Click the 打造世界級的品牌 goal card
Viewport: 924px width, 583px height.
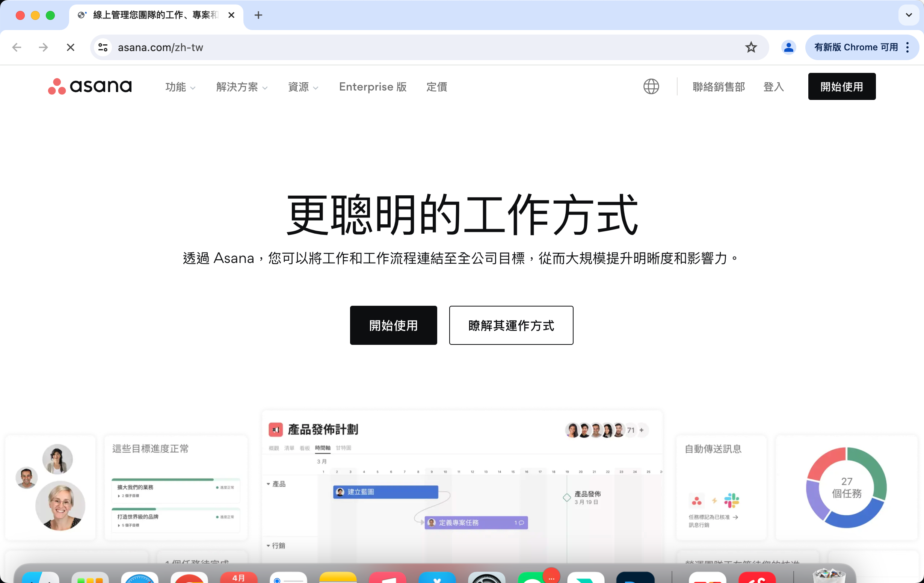coord(176,520)
